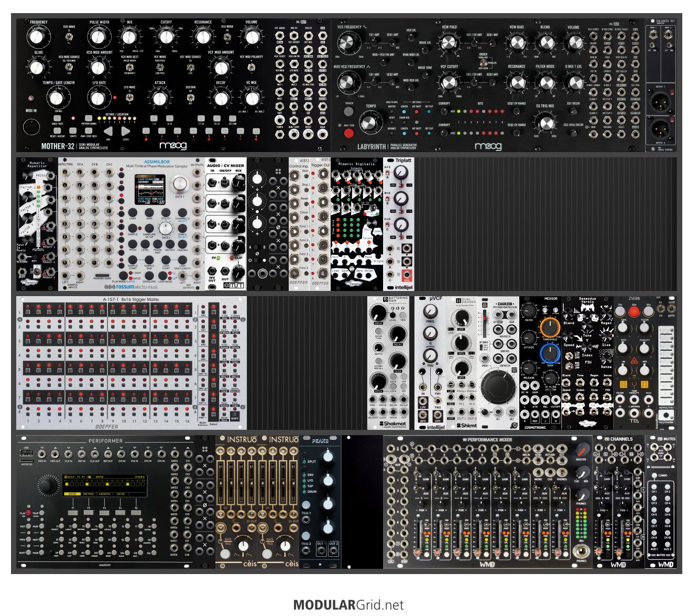
Task: Click the blue Gain knob on Messor
Action: point(550,354)
